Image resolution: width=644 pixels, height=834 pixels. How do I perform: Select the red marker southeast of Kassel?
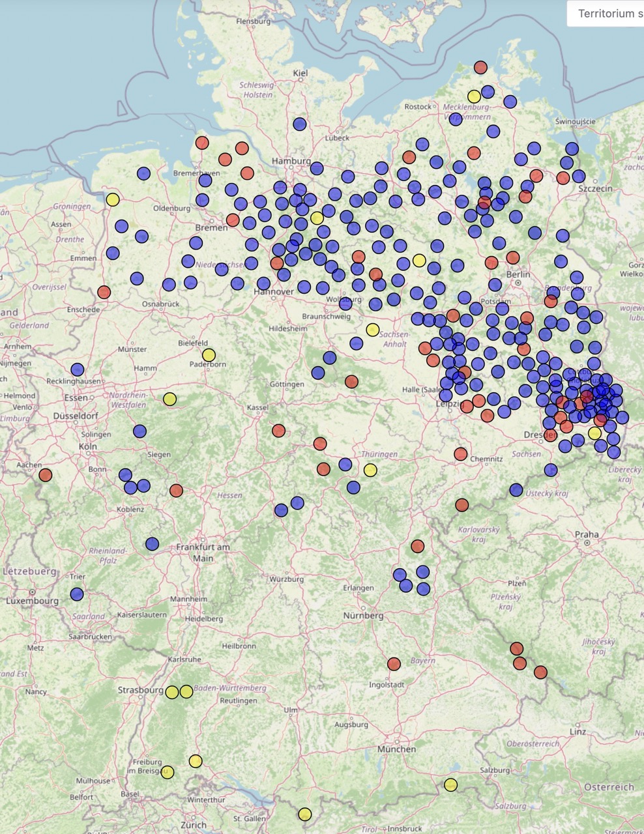(278, 430)
